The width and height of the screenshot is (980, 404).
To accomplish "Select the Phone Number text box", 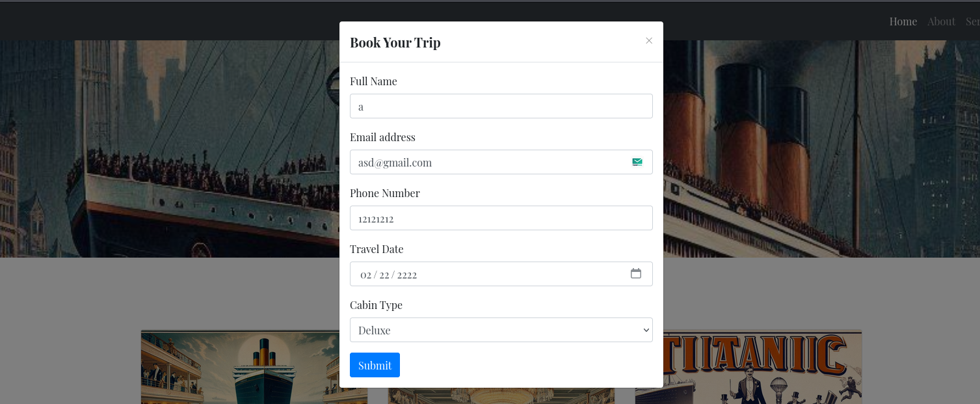I will [501, 218].
